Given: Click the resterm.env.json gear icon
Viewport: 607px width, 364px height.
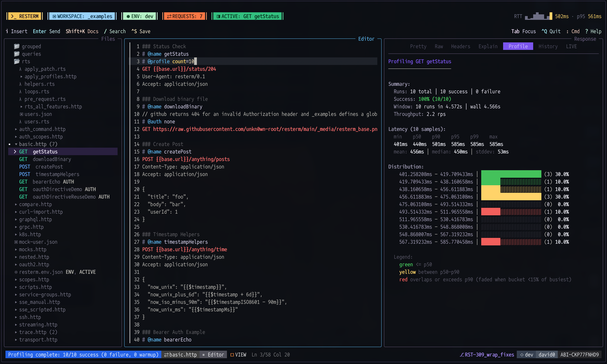Looking at the screenshot, I should point(16,272).
